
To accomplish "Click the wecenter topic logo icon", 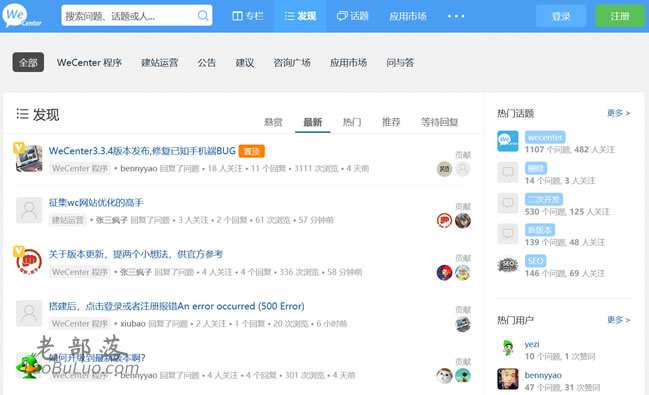I will pyautogui.click(x=507, y=141).
